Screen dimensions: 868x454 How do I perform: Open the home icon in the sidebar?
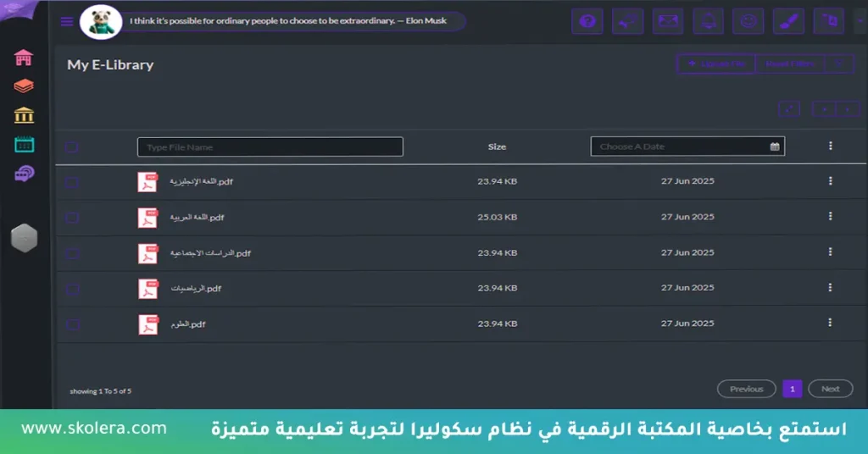tap(23, 58)
